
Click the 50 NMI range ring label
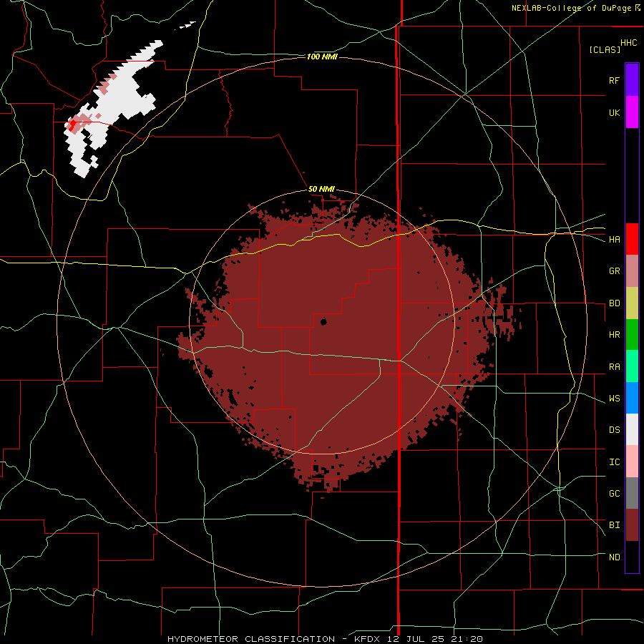tap(321, 190)
